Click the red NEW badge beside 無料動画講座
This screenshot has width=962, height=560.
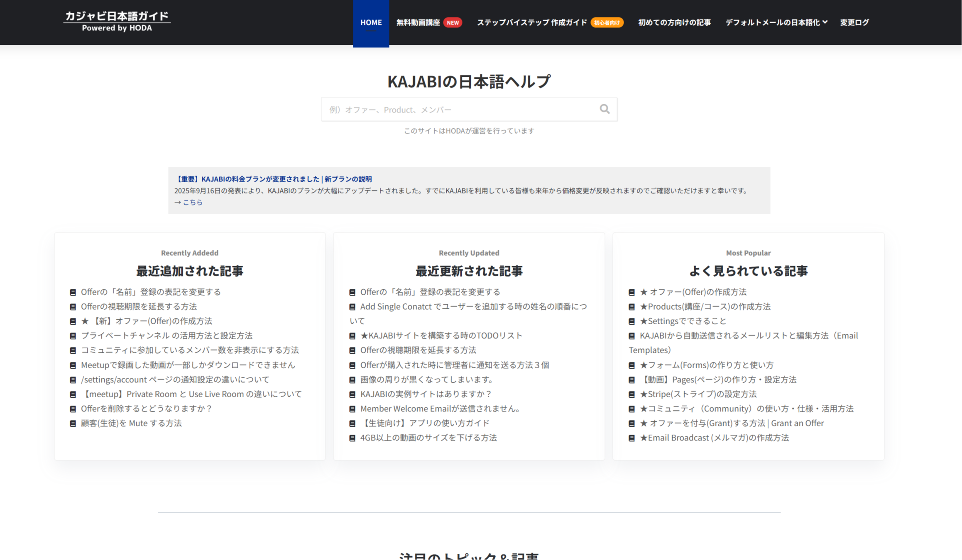453,22
